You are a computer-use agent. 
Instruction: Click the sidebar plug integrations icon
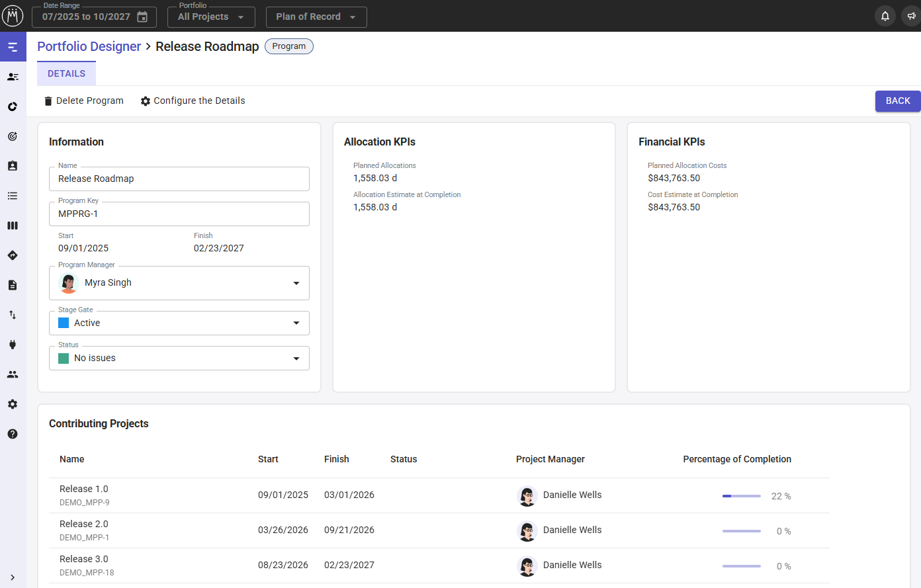point(13,345)
